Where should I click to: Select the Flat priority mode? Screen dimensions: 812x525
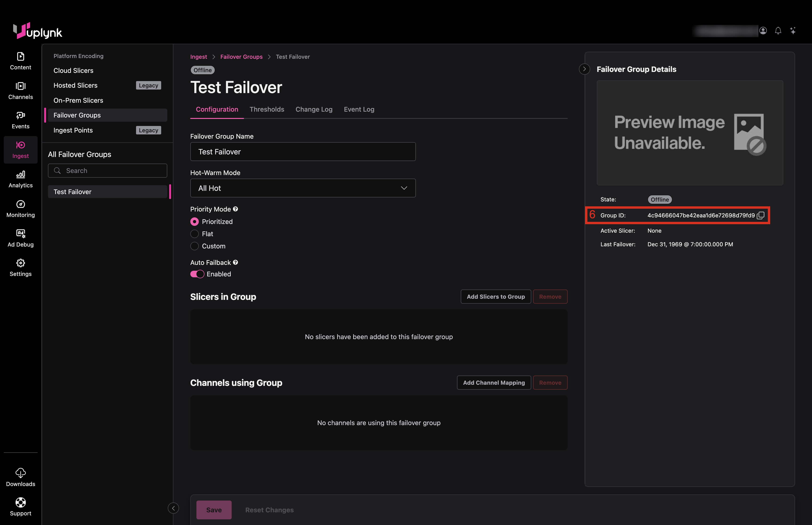coord(195,234)
